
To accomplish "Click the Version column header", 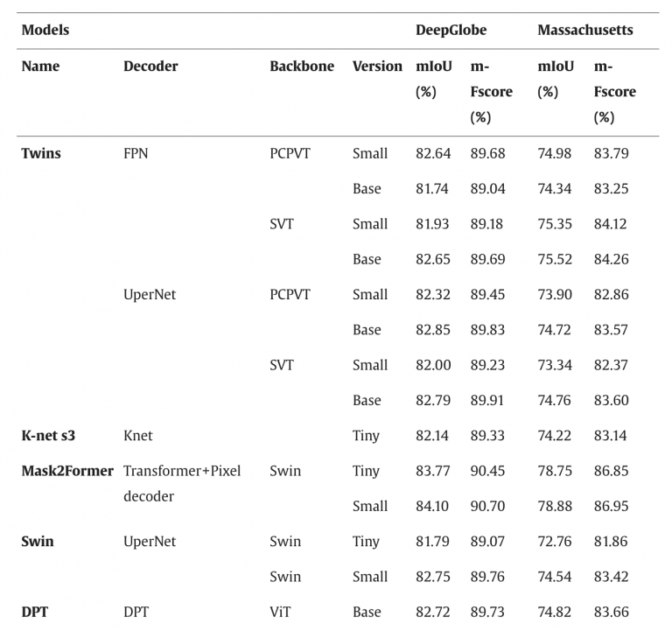I will tap(377, 66).
